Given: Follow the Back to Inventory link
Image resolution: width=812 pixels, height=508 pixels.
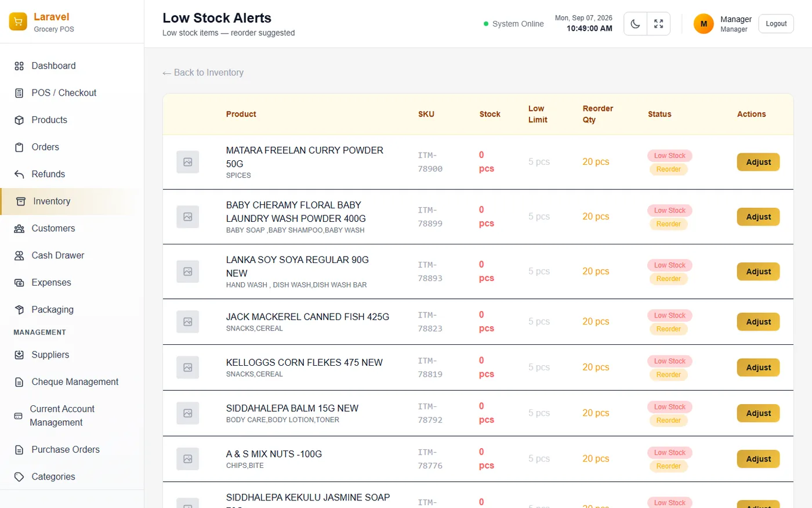Looking at the screenshot, I should [203, 73].
